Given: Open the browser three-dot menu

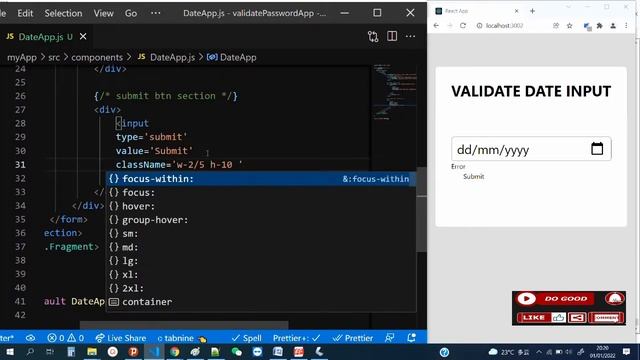Looking at the screenshot, I should pos(626,26).
